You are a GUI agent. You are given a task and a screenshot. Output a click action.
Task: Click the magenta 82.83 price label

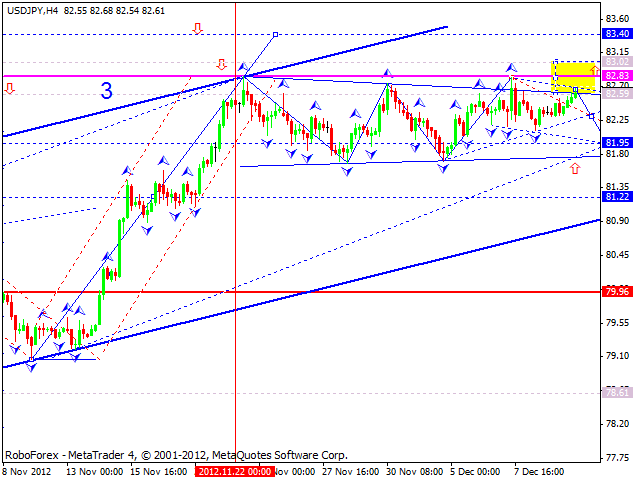(617, 76)
